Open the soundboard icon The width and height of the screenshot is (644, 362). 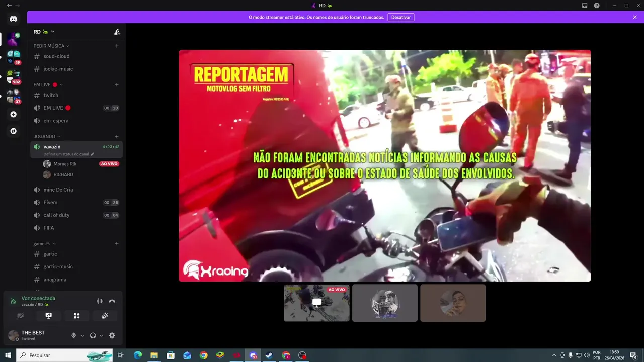tap(105, 316)
